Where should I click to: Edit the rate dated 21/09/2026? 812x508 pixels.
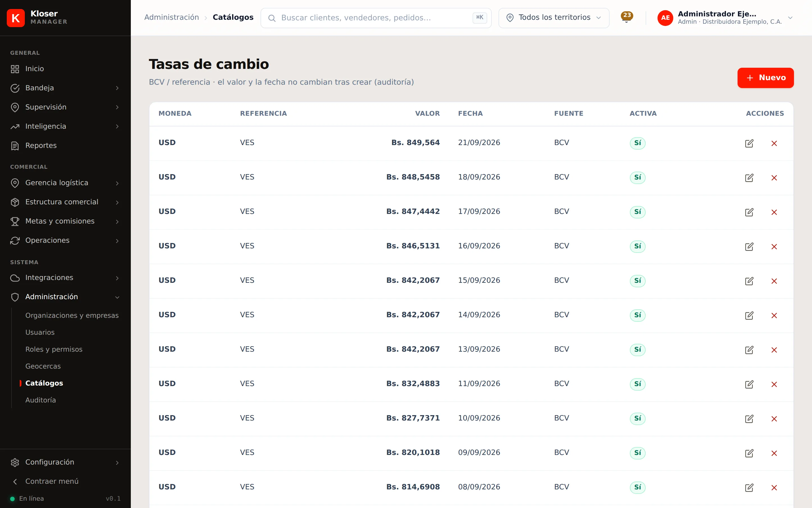point(749,143)
